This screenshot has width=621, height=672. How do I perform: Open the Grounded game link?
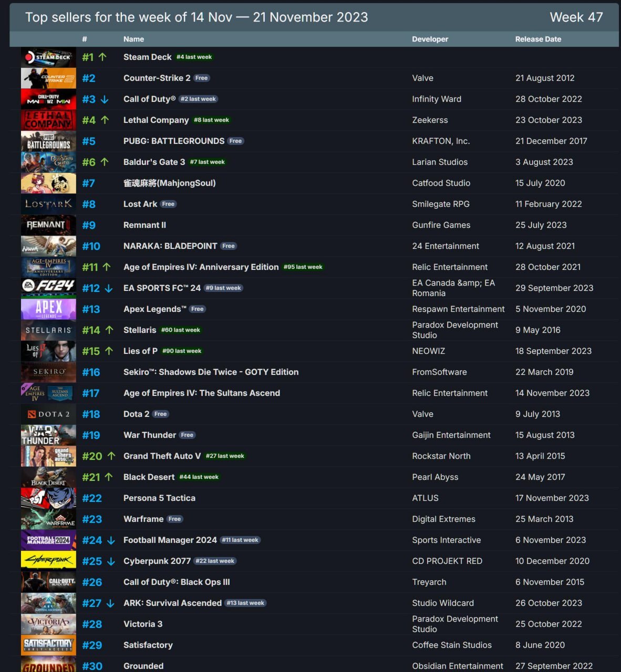tap(143, 666)
